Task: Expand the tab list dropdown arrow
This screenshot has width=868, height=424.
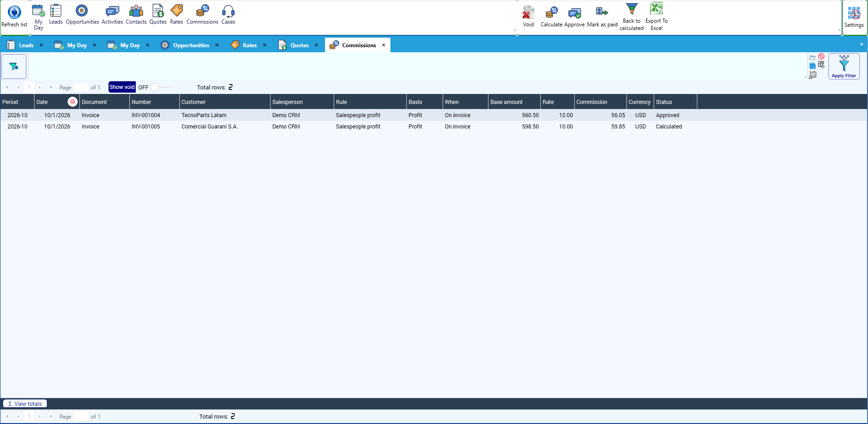Action: click(861, 44)
